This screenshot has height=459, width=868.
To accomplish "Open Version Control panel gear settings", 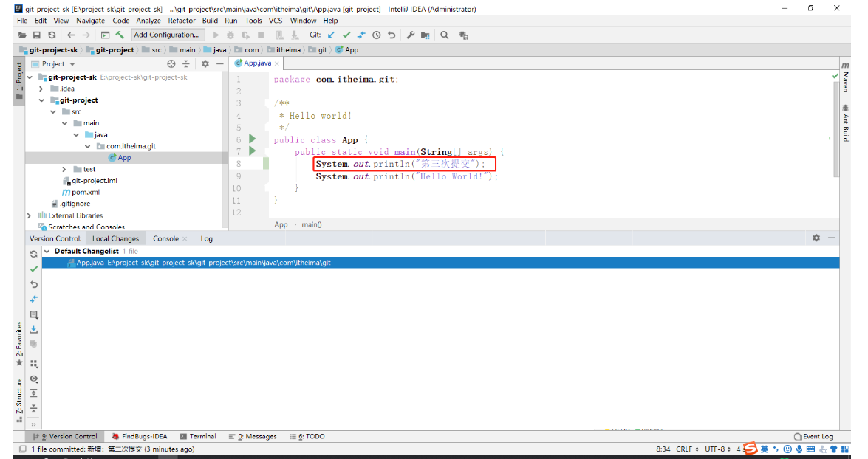I will pyautogui.click(x=816, y=238).
